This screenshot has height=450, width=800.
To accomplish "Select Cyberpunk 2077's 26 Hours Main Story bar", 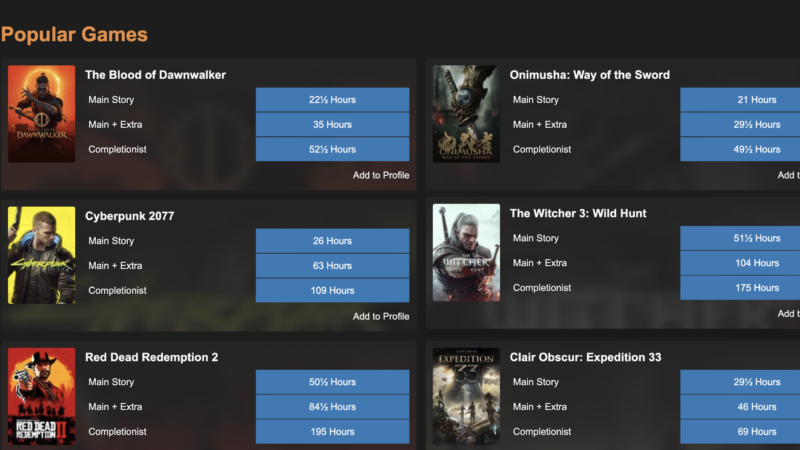I will click(x=332, y=241).
